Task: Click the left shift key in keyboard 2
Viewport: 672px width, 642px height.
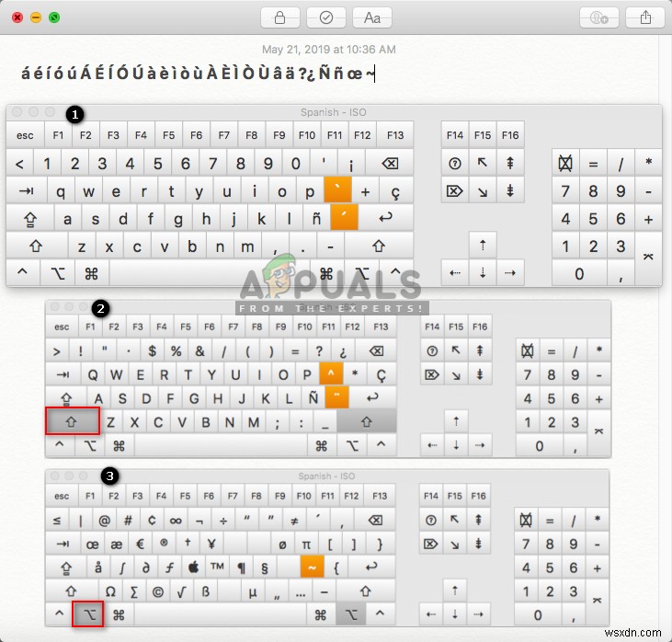Action: [73, 421]
